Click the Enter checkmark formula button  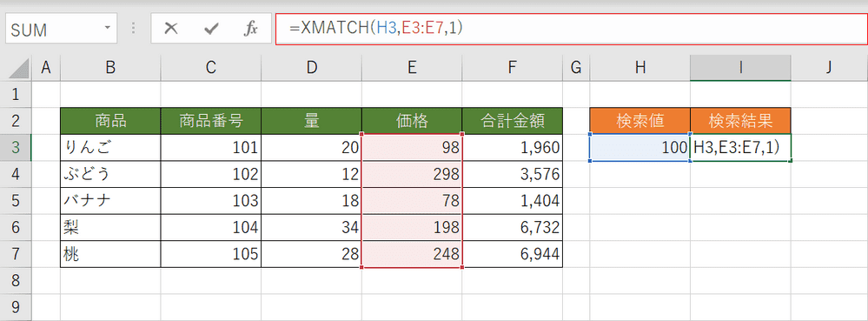pos(211,29)
